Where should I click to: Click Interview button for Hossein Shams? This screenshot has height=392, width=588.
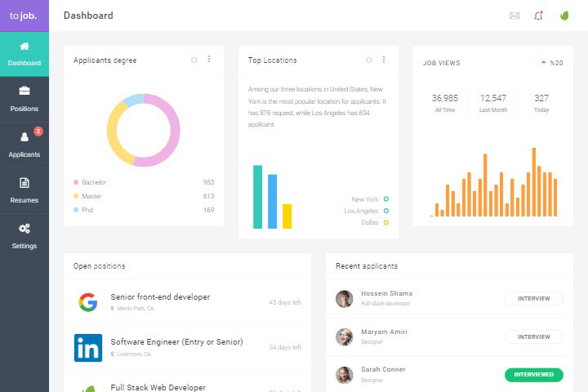tap(533, 299)
